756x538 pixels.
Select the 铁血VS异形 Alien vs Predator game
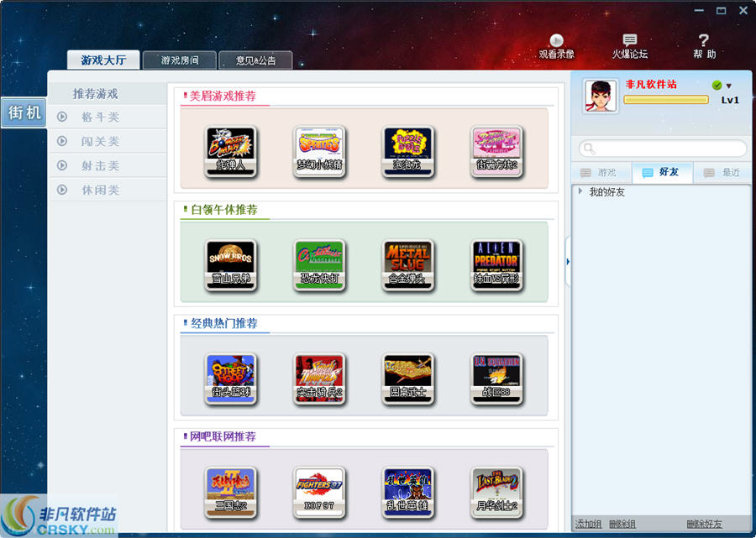[496, 265]
